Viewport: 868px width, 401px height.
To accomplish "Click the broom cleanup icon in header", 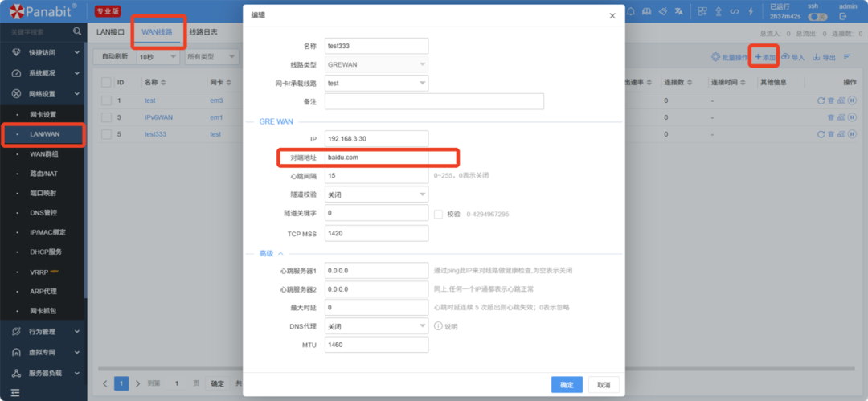I will pos(662,11).
